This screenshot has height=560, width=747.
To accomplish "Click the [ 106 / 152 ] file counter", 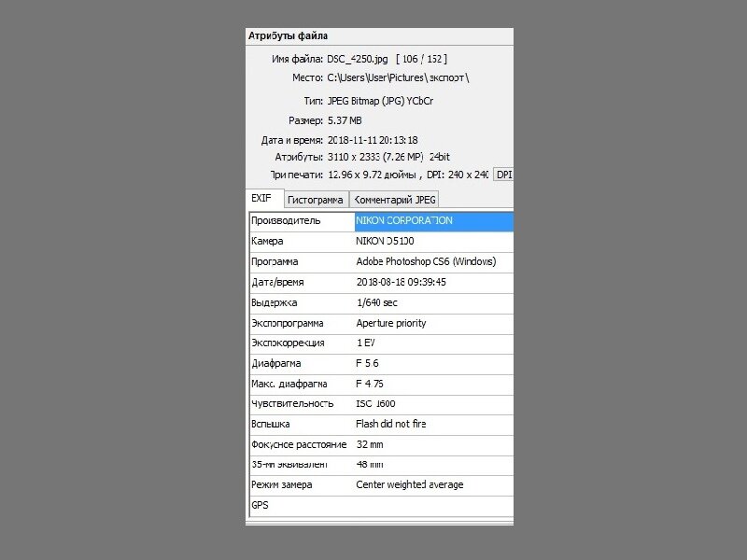I will tap(422, 59).
